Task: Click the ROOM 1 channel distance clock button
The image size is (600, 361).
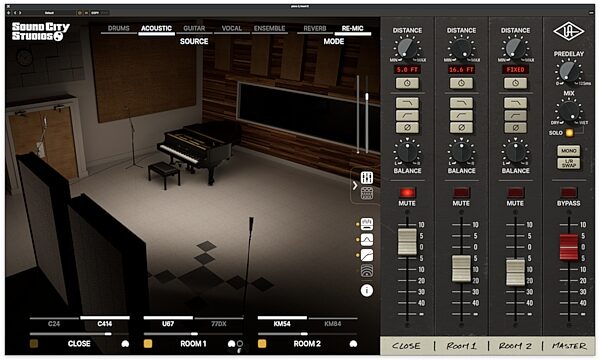Action: pos(461,83)
